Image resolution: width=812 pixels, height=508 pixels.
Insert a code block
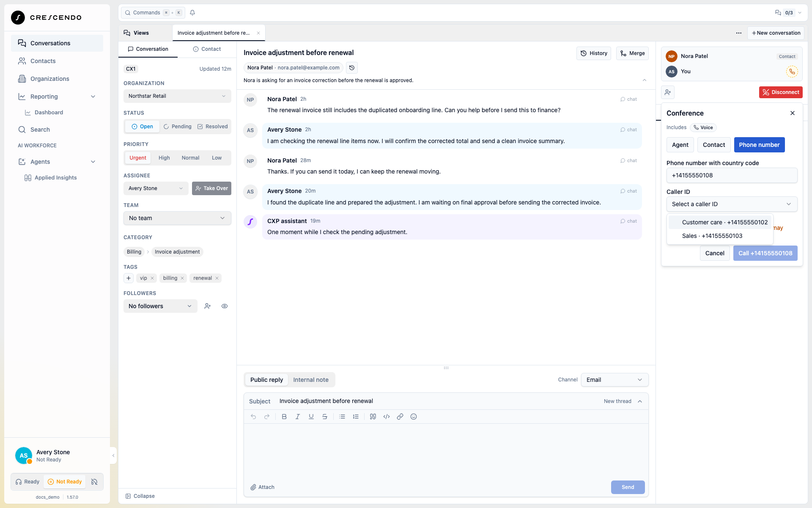pos(387,417)
